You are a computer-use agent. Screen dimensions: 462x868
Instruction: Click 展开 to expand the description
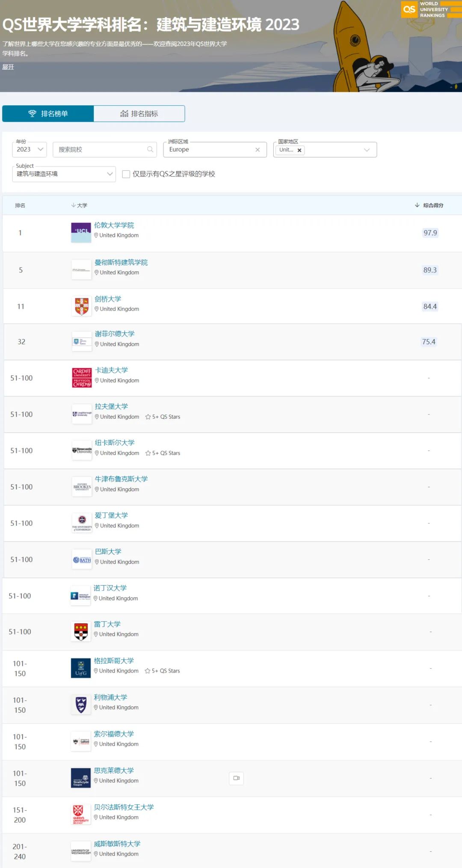click(8, 67)
